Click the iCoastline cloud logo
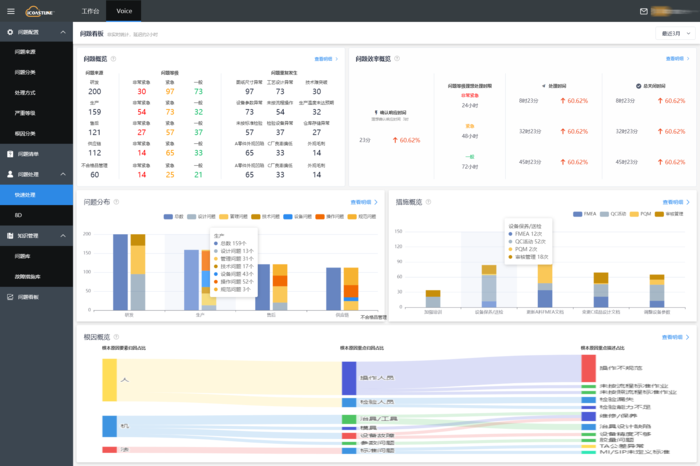700x466 pixels. pos(39,11)
